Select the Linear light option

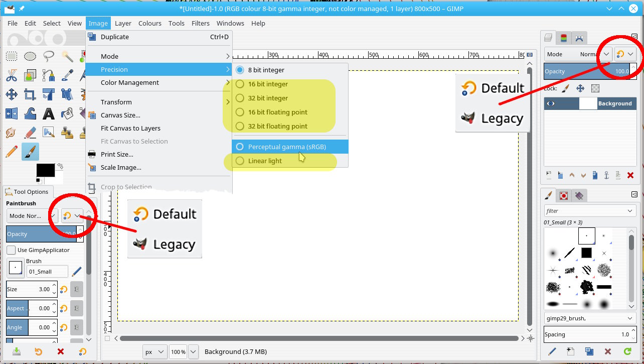(265, 161)
